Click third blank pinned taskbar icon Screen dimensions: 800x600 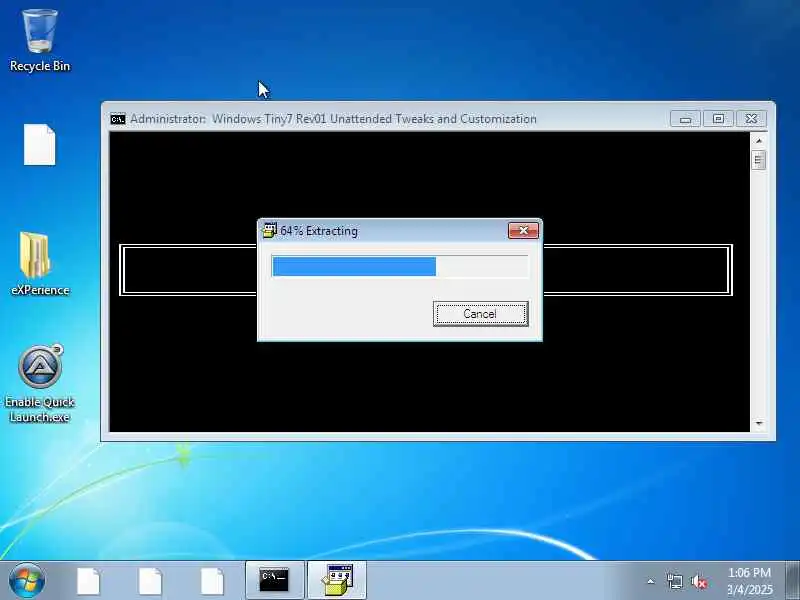point(212,581)
